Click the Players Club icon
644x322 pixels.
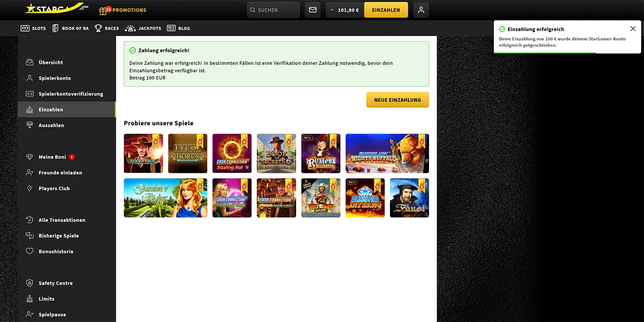point(30,188)
